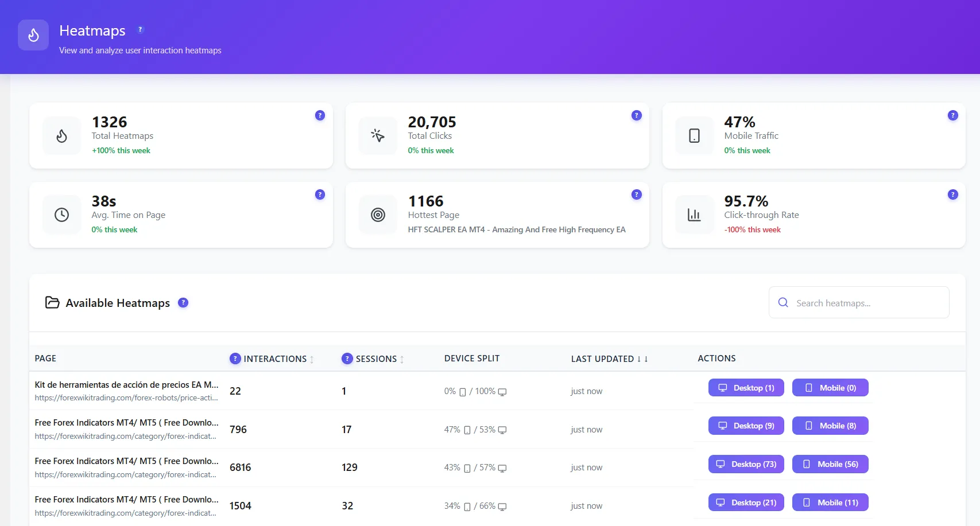Click the 129 sessions value
980x526 pixels.
pyautogui.click(x=349, y=467)
